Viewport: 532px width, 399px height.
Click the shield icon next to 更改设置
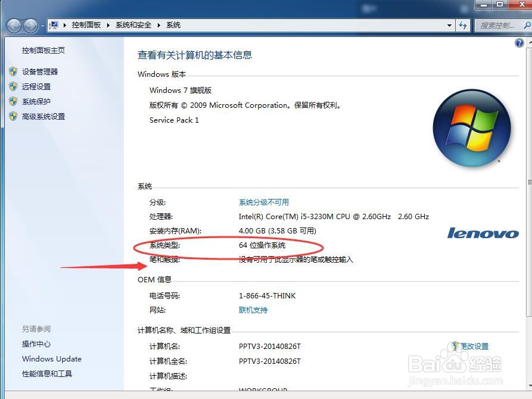[455, 345]
